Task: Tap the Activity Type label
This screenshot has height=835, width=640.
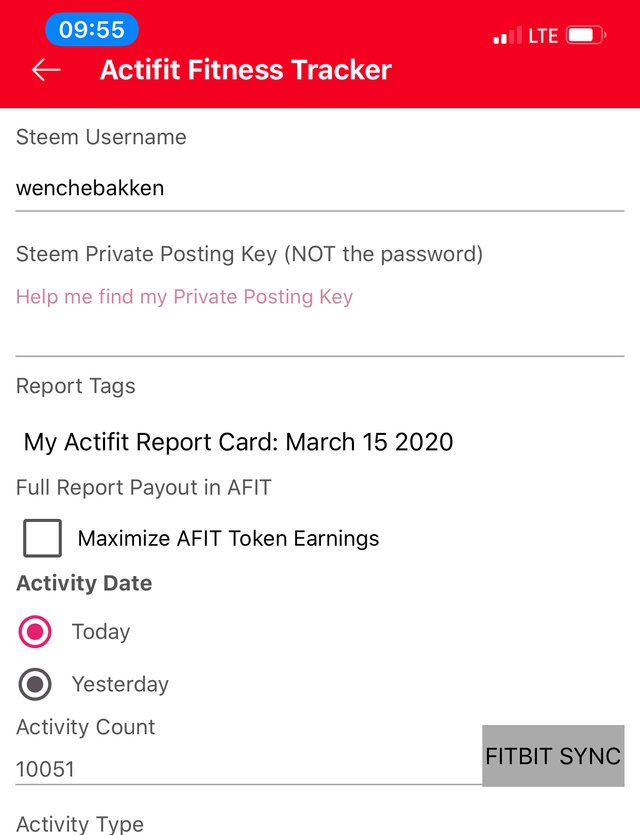Action: 80,824
